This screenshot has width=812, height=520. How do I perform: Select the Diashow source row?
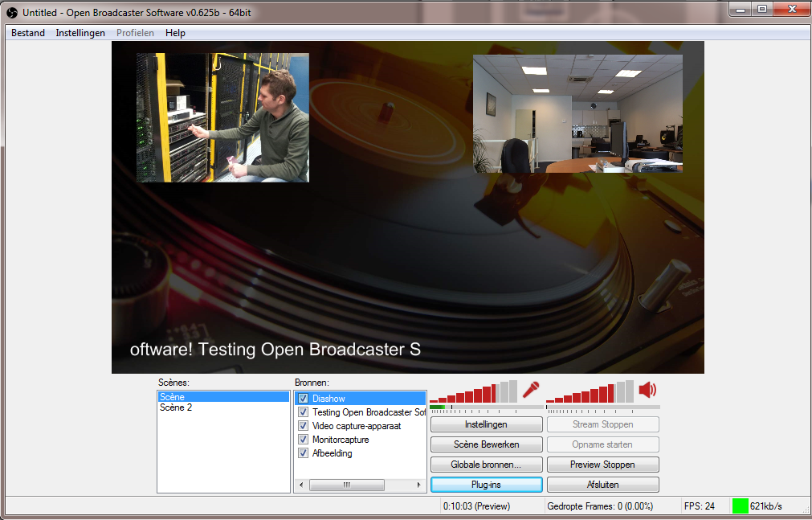[361, 398]
